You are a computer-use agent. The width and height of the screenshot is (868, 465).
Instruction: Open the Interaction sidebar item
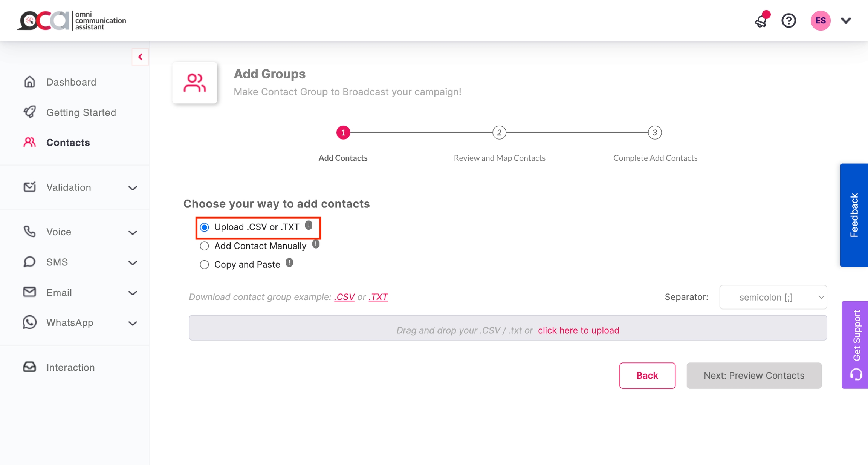pyautogui.click(x=70, y=367)
